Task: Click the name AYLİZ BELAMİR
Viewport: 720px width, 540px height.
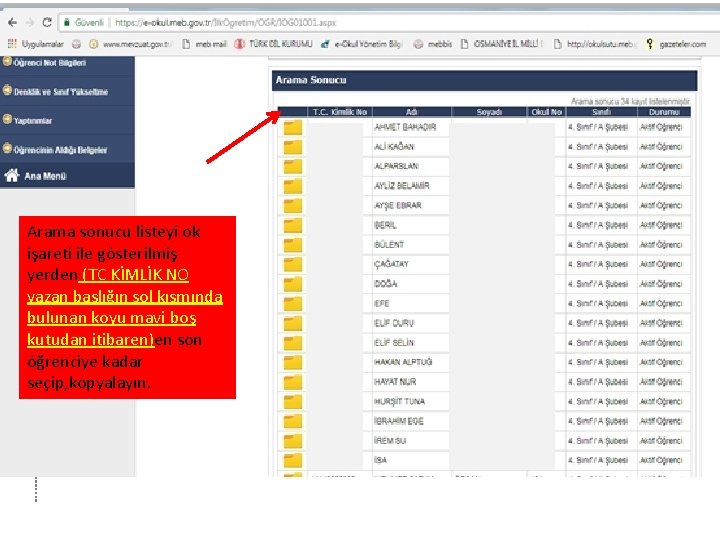Action: pyautogui.click(x=402, y=186)
